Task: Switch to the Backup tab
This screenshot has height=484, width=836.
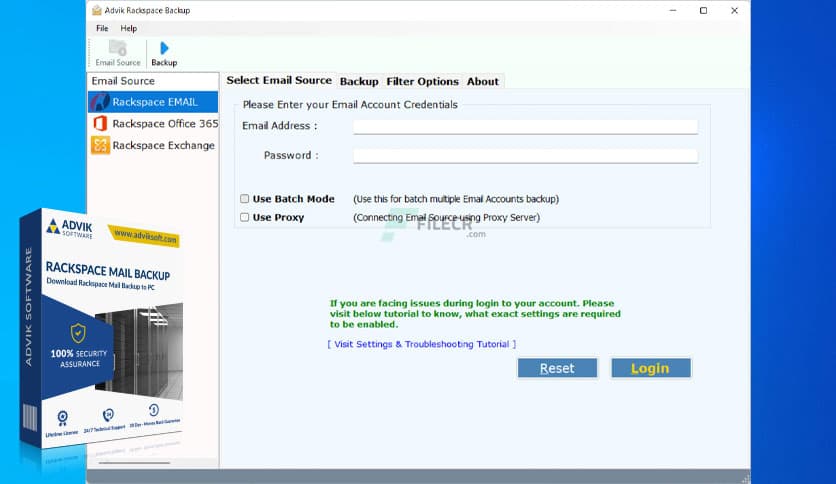Action: 359,82
